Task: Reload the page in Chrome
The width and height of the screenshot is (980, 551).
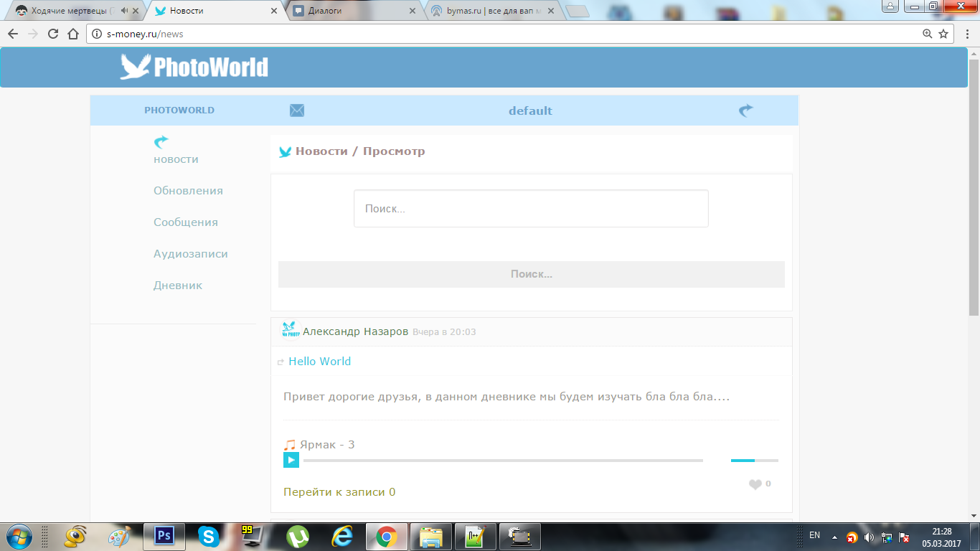Action: 53,34
